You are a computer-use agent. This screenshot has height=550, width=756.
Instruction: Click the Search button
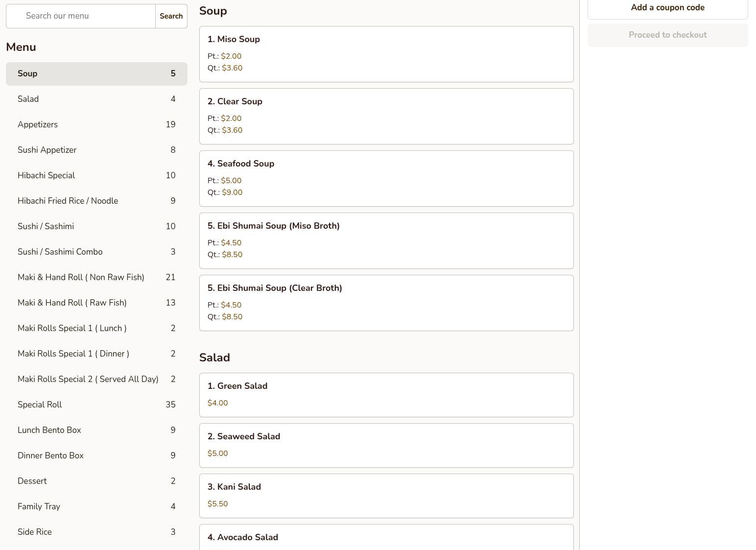[171, 16]
